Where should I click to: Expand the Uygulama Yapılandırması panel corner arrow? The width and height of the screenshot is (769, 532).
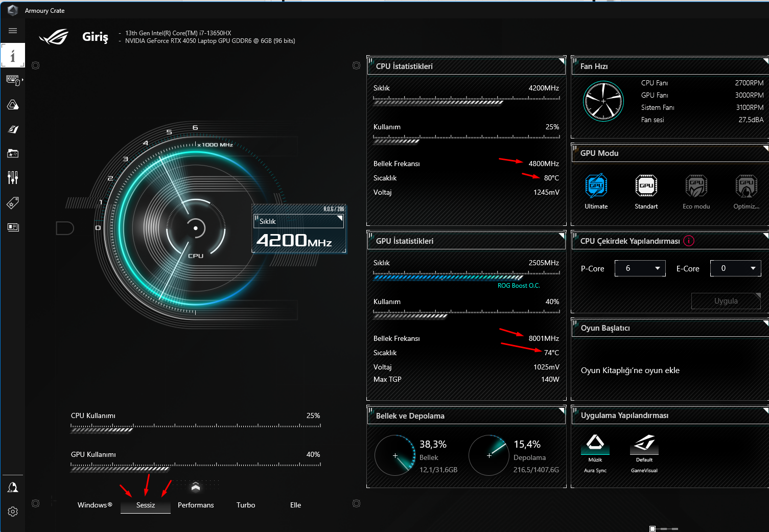pyautogui.click(x=765, y=410)
